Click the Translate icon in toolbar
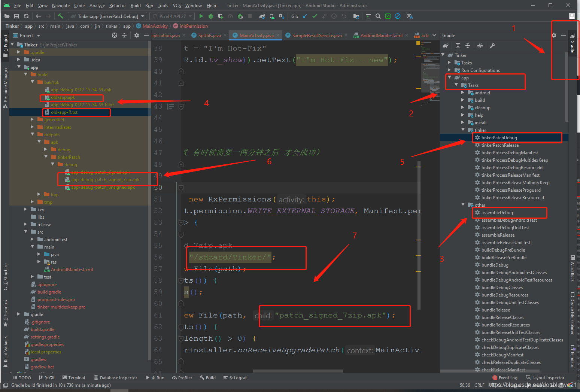The height and width of the screenshot is (392, 580). (410, 16)
